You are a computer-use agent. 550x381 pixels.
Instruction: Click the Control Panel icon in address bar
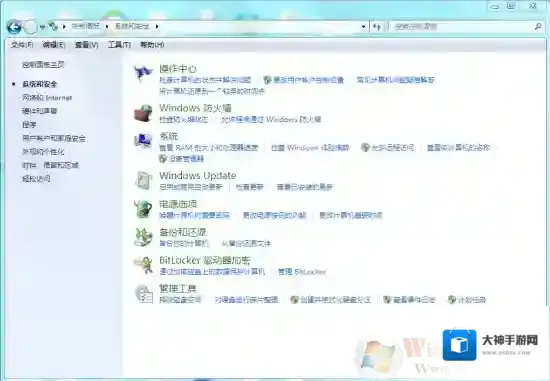pyautogui.click(x=53, y=26)
